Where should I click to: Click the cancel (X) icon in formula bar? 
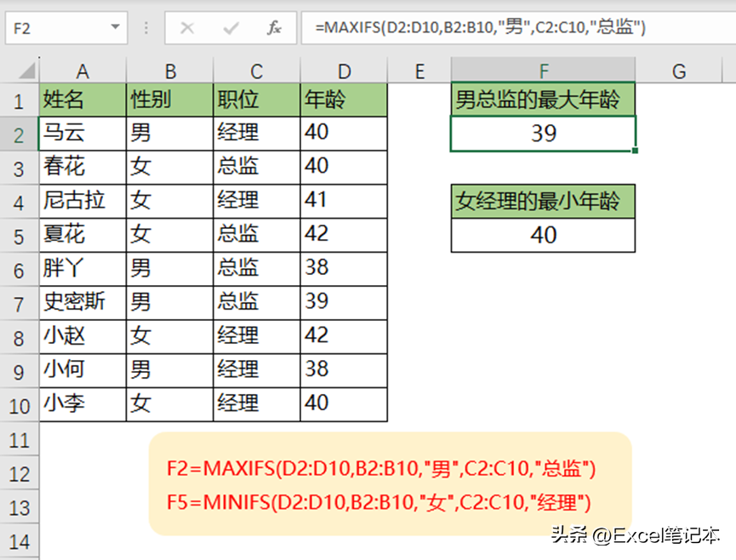(x=187, y=28)
